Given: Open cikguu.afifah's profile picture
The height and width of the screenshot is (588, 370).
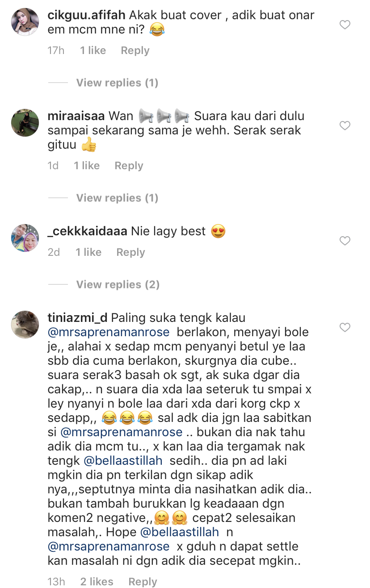Looking at the screenshot, I should pos(25,22).
